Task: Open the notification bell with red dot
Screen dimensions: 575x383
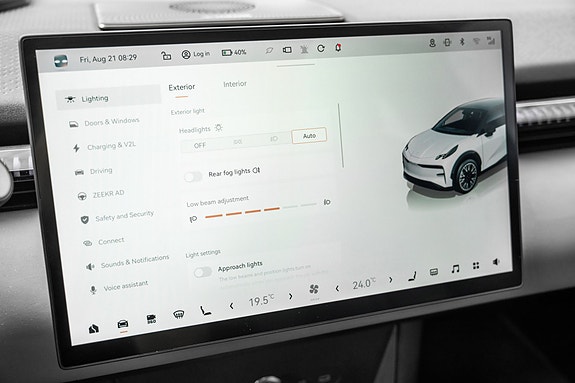Action: click(338, 47)
